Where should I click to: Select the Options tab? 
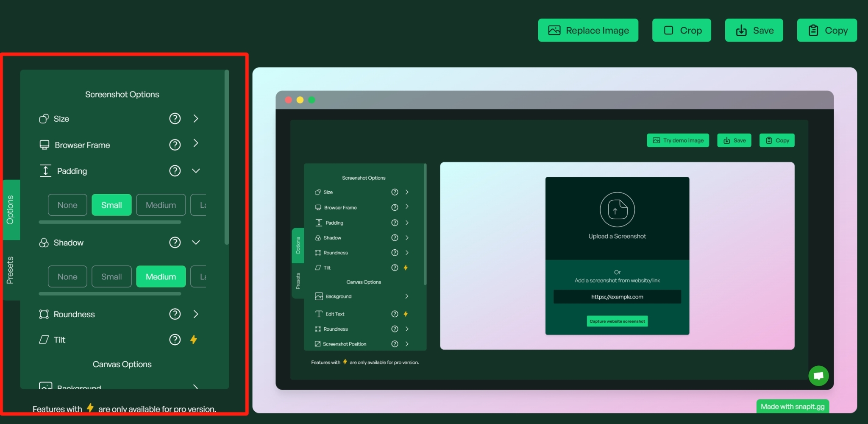pyautogui.click(x=11, y=209)
